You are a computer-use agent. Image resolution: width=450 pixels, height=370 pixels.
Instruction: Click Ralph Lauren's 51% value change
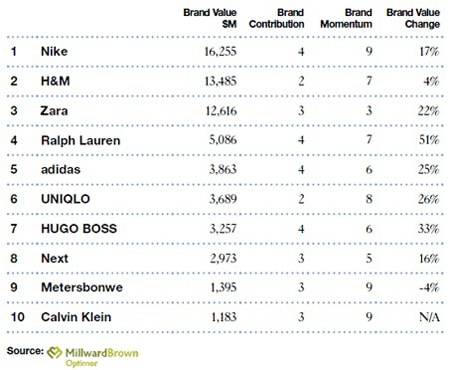coord(429,140)
